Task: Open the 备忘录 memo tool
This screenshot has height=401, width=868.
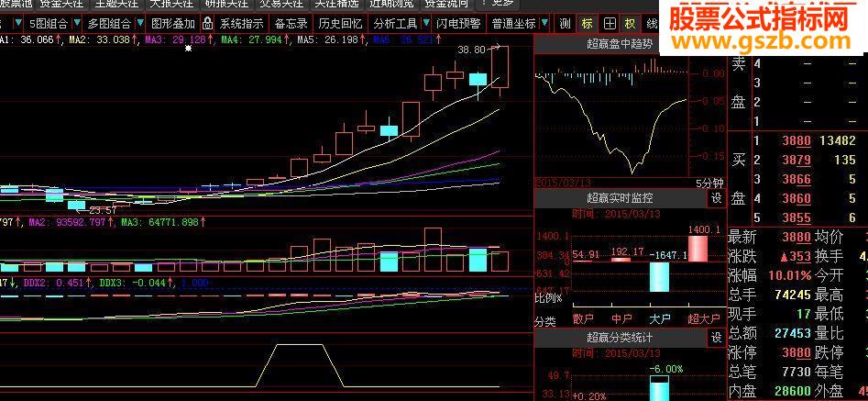Action: click(291, 23)
